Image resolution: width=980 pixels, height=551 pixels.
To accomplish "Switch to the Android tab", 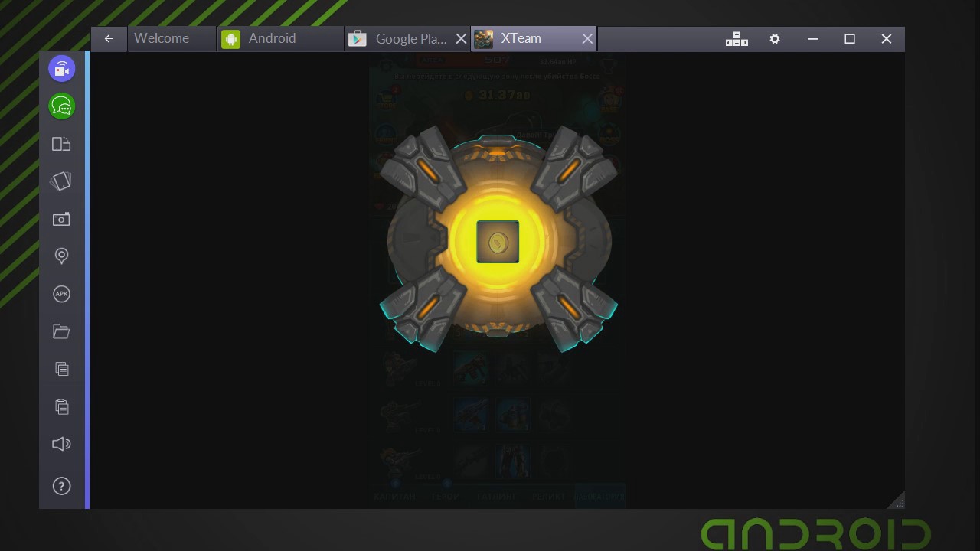I will [281, 39].
